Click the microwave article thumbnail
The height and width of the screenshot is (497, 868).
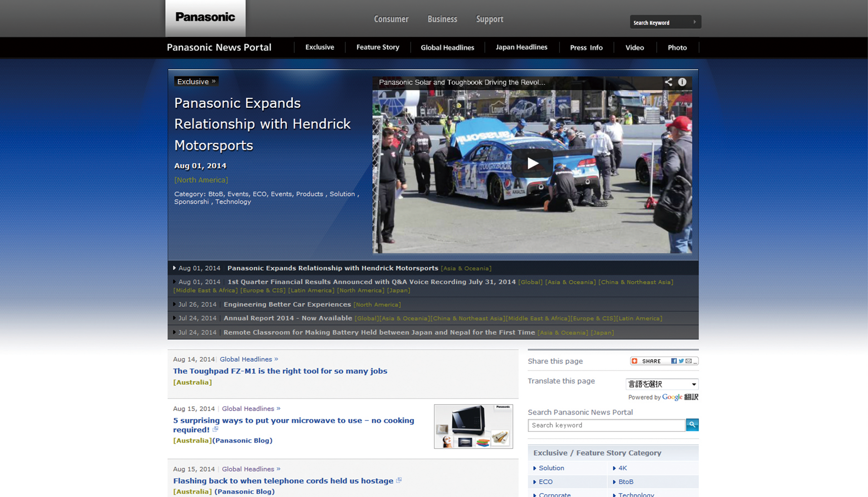click(x=473, y=426)
